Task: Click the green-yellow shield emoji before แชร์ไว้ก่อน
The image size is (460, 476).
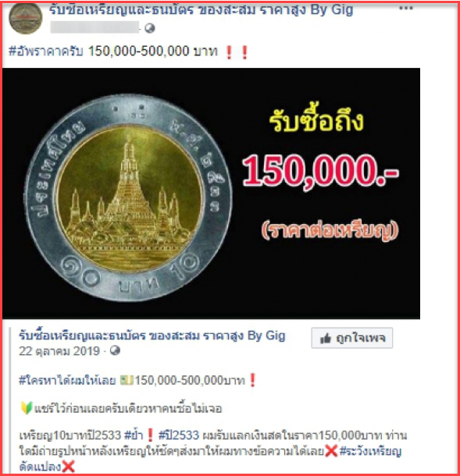Action: pyautogui.click(x=27, y=408)
